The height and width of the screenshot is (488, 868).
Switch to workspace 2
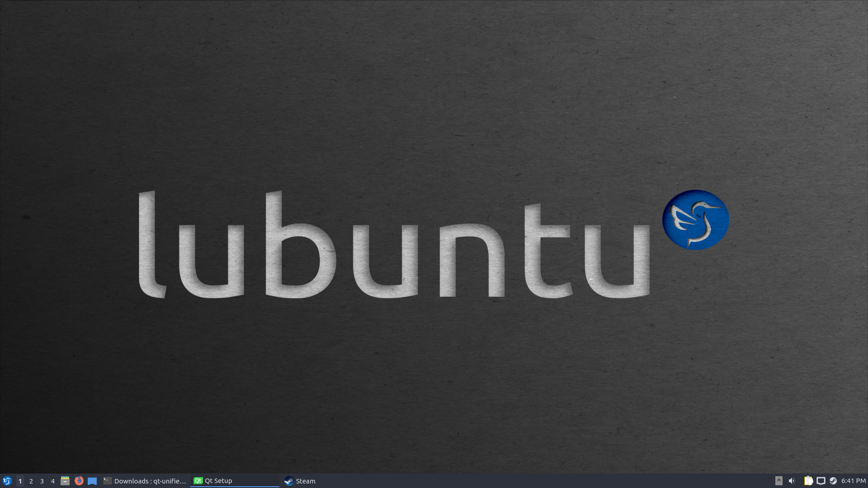(31, 481)
